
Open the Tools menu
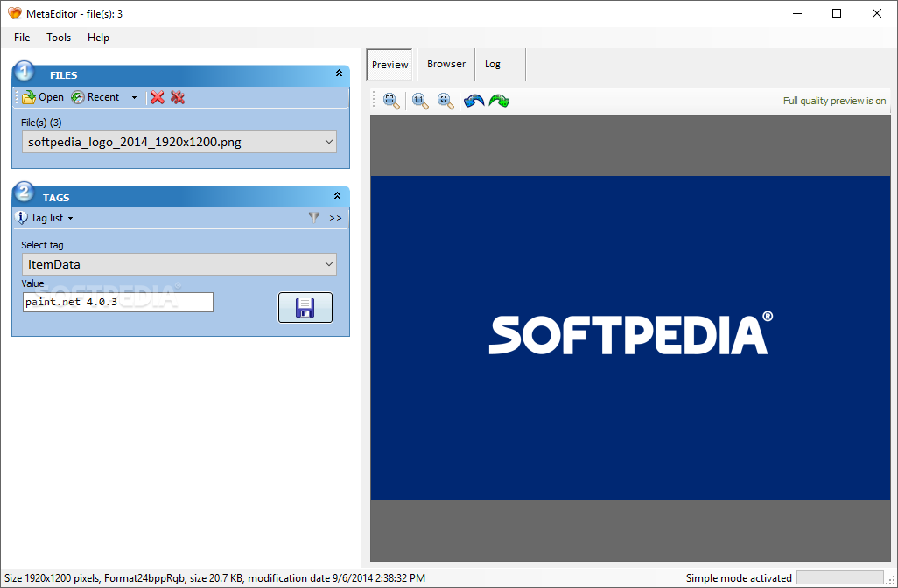pos(59,38)
